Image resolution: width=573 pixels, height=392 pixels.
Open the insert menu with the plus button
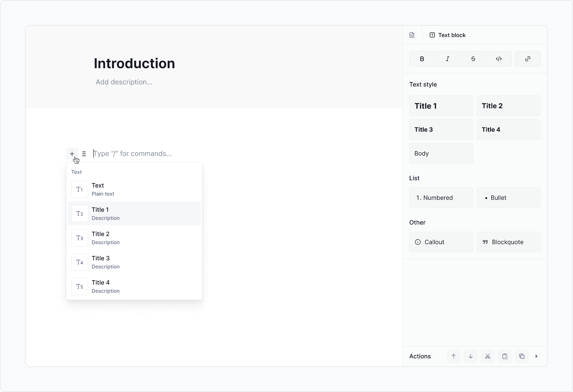pyautogui.click(x=72, y=154)
